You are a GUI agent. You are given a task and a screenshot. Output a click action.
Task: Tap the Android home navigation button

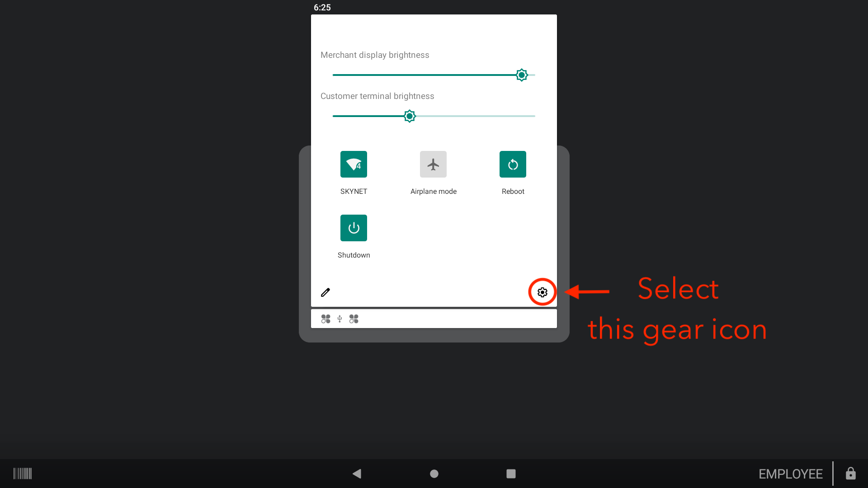coord(434,474)
